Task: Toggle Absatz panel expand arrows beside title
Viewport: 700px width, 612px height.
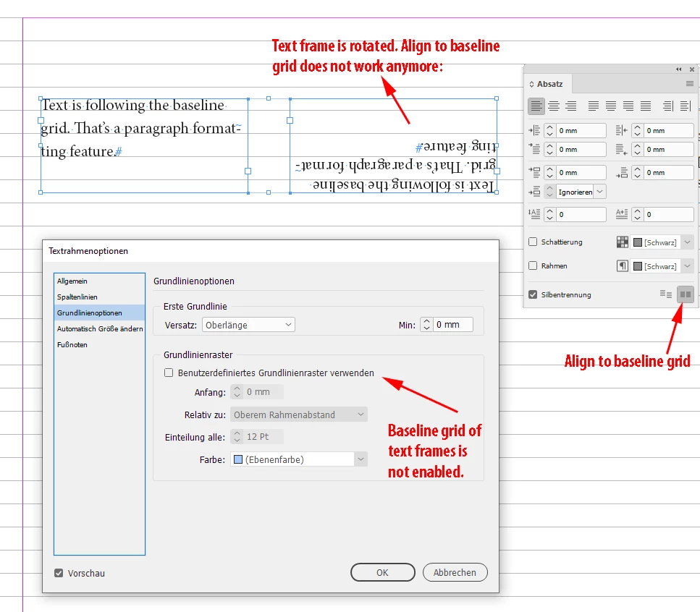Action: point(532,84)
